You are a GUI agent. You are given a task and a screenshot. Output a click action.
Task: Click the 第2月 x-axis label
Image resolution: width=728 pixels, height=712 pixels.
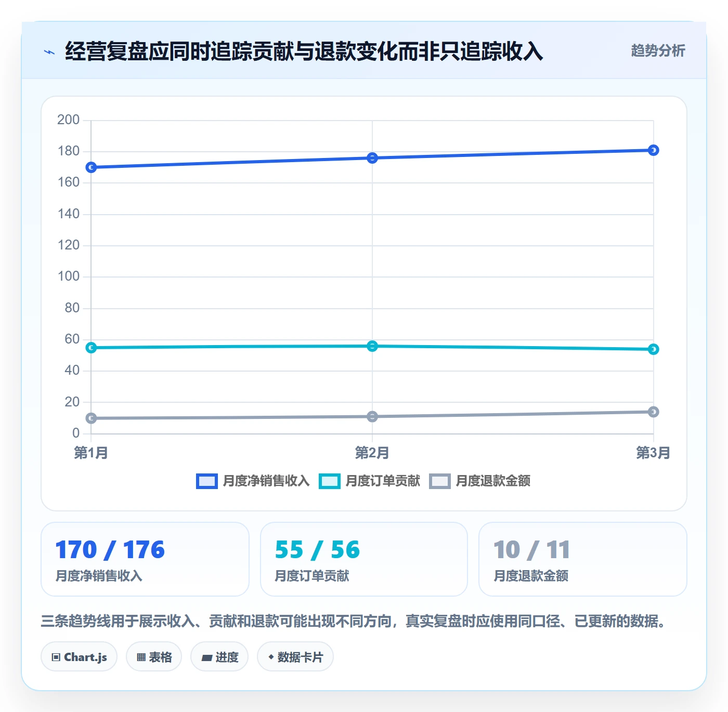pyautogui.click(x=372, y=453)
